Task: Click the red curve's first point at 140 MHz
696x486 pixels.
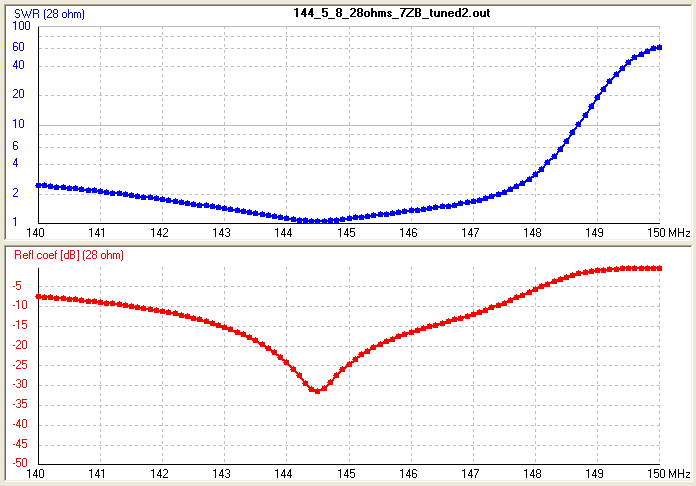Action: click(x=39, y=296)
